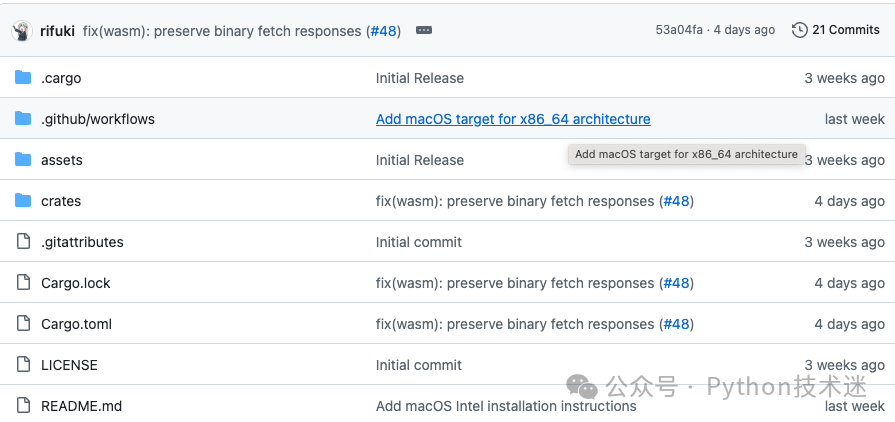
Task: Click the Cargo.toml file icon
Action: (23, 324)
